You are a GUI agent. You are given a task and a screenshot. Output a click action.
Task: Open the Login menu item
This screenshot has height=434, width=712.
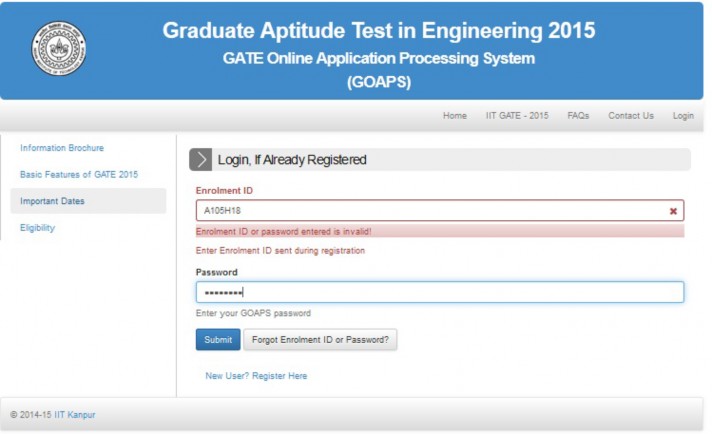[683, 116]
